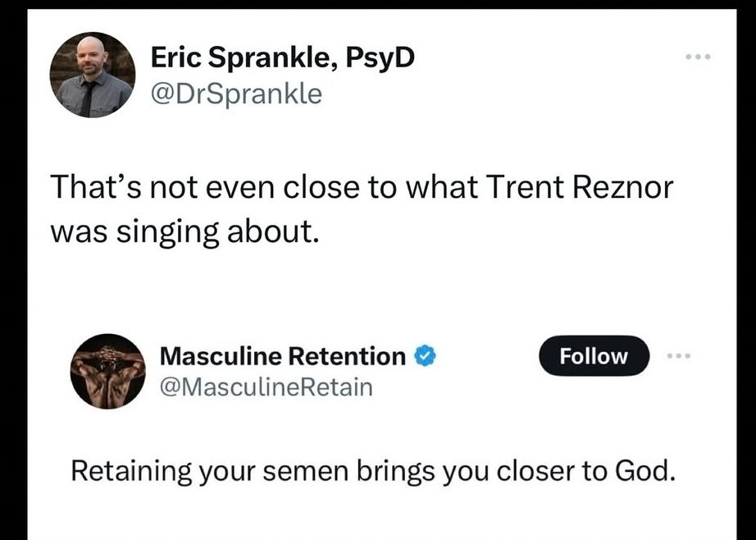The height and width of the screenshot is (540, 756).
Task: Click Masculine Retention's profile picture
Action: pos(107,371)
